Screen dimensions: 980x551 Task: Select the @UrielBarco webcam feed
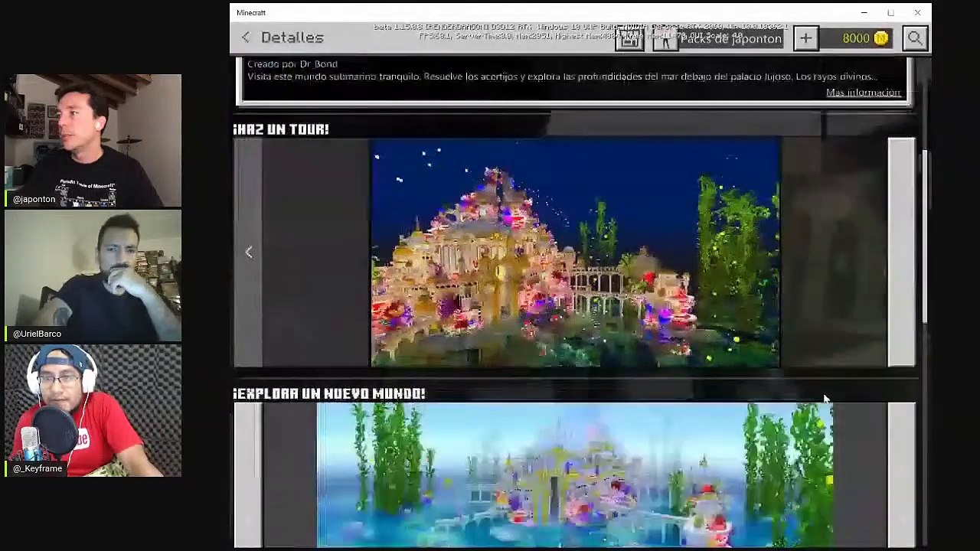pos(93,275)
